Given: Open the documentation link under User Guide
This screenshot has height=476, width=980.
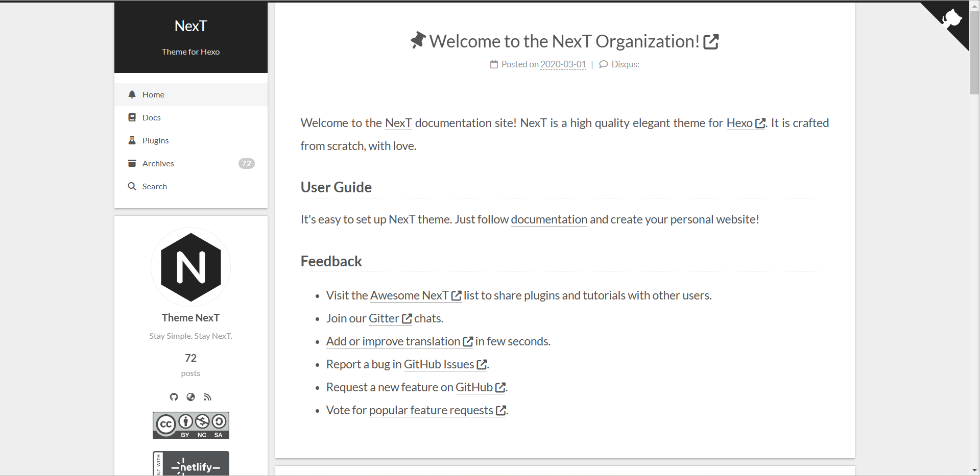Looking at the screenshot, I should [x=549, y=219].
